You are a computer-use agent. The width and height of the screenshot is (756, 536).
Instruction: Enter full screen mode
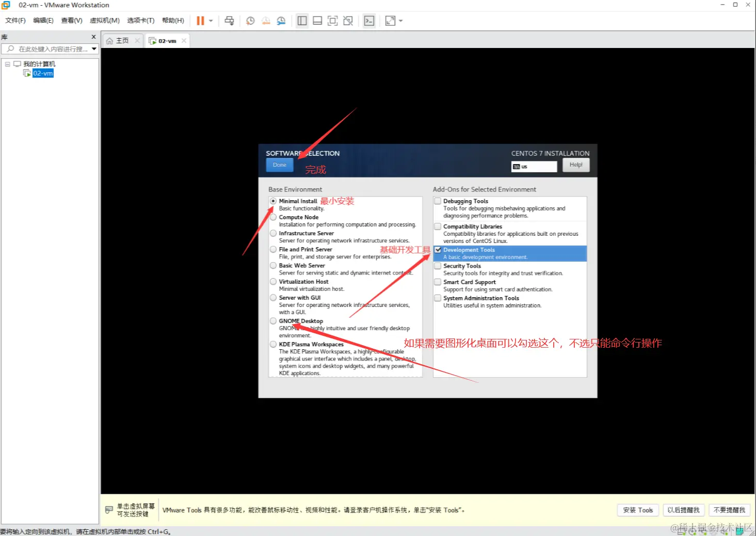(333, 21)
